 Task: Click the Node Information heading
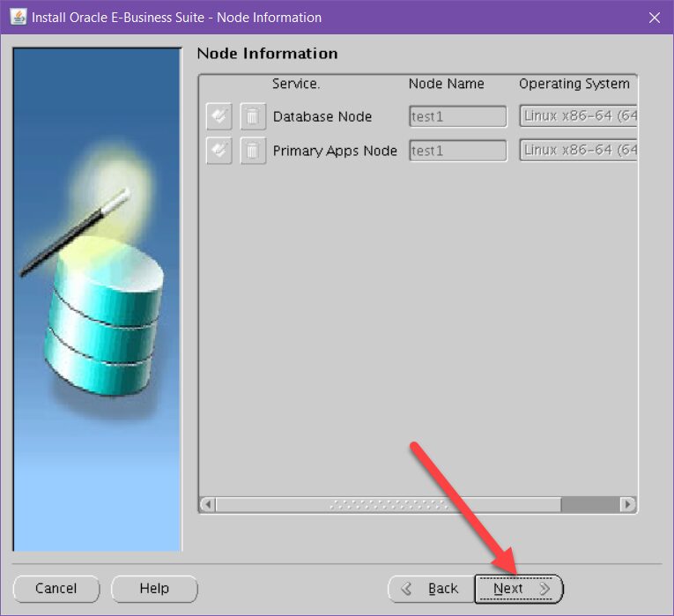[x=267, y=53]
